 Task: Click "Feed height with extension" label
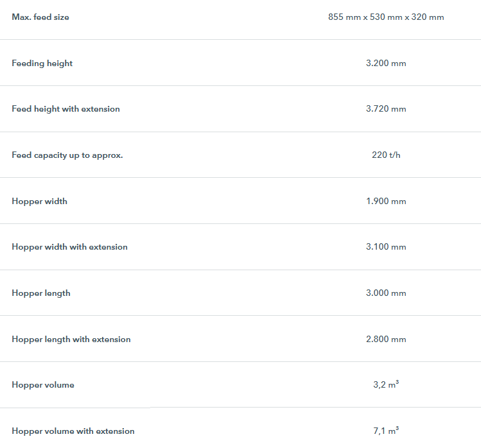[x=66, y=109]
